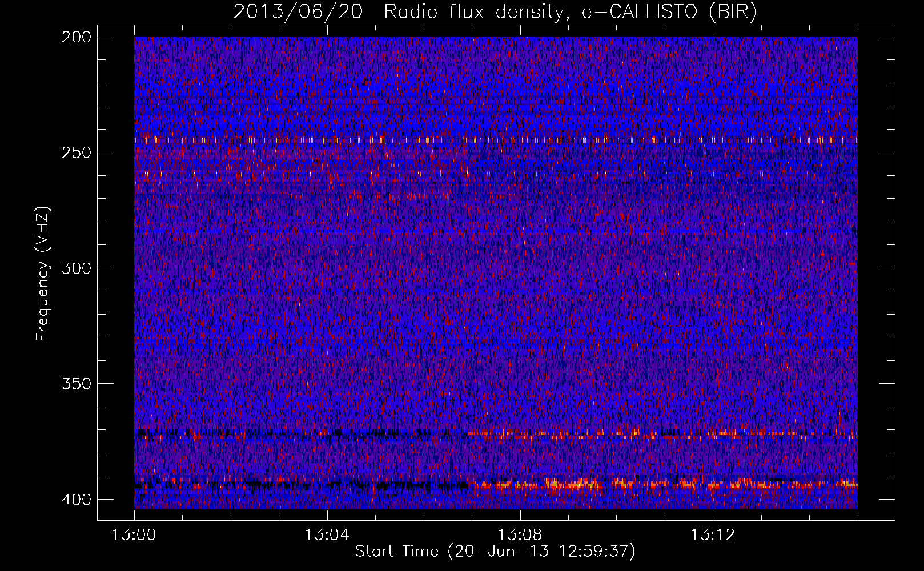The height and width of the screenshot is (571, 924).
Task: Select the 'Frequency (MHZ)' axis label
Action: coord(43,274)
